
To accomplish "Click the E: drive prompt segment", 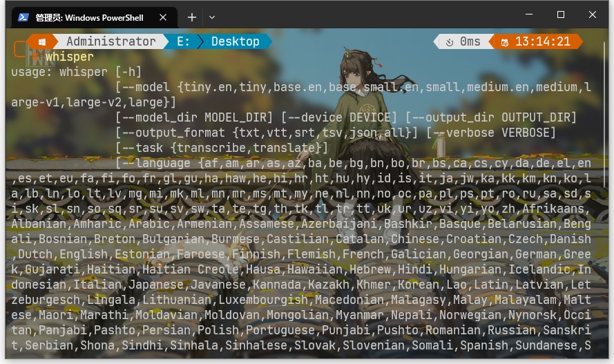I will point(183,41).
